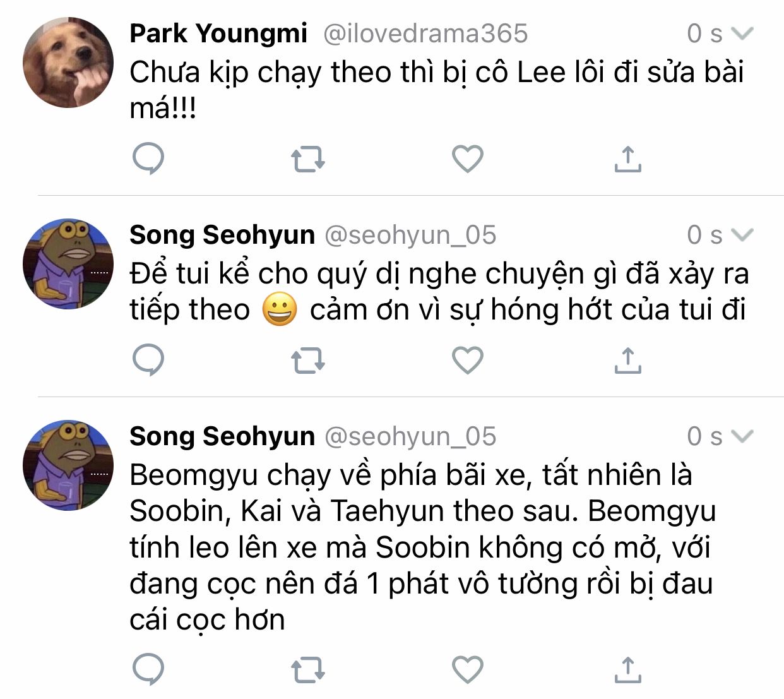Share Seohyun's "Để tui kể" tweet
Image resolution: width=784 pixels, height=699 pixels.
(627, 361)
